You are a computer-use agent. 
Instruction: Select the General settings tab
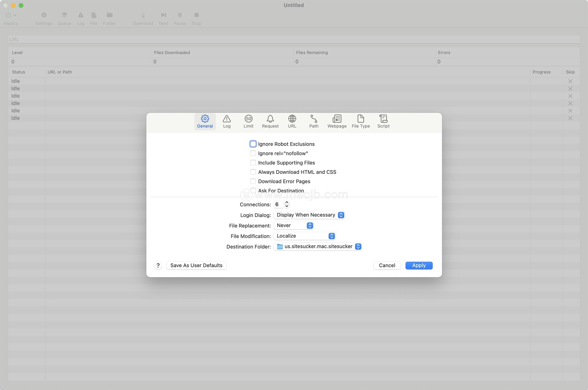[205, 121]
